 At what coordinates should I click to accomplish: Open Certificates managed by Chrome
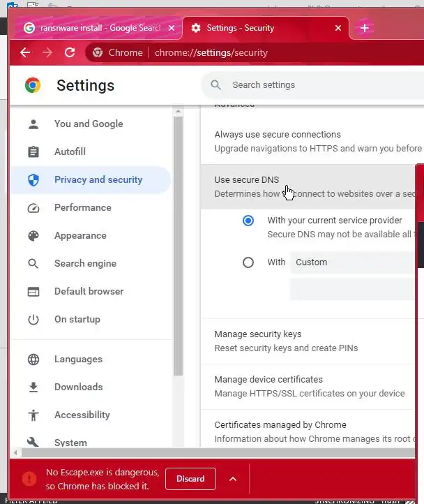pyautogui.click(x=308, y=429)
